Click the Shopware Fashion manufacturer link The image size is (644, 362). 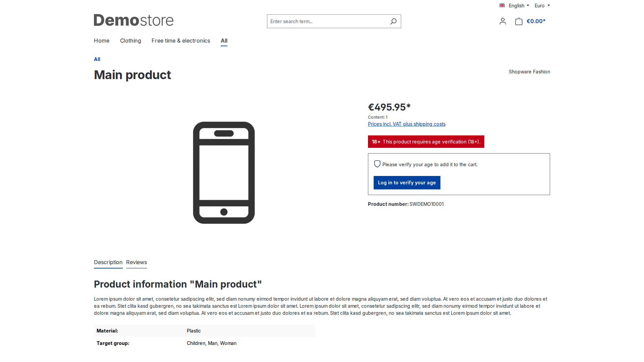pos(529,72)
